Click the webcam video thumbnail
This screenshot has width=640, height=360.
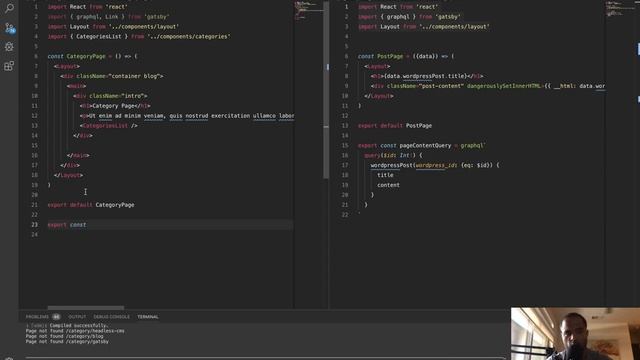click(576, 334)
